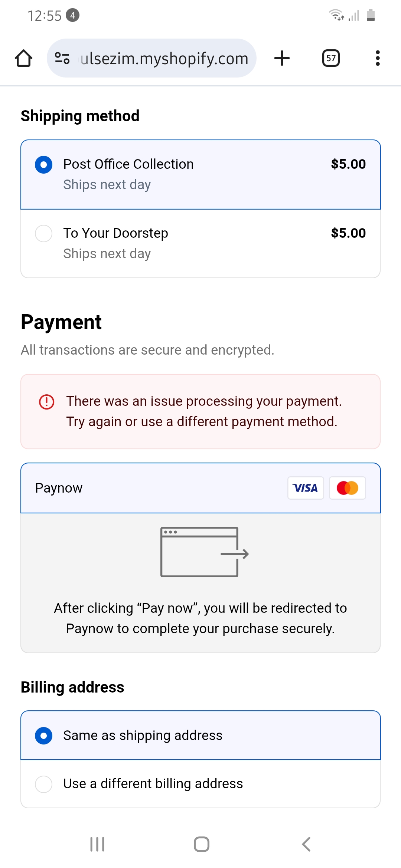This screenshot has height=868, width=401.
Task: Tap the ulsezim.myshopify.com address bar
Action: (x=164, y=58)
